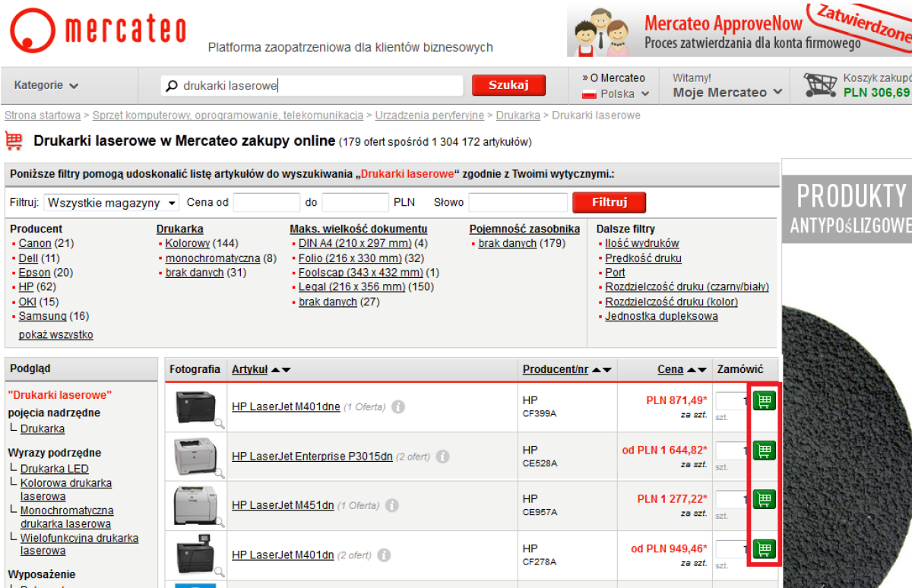Sort Producent/nr column descending

[606, 370]
